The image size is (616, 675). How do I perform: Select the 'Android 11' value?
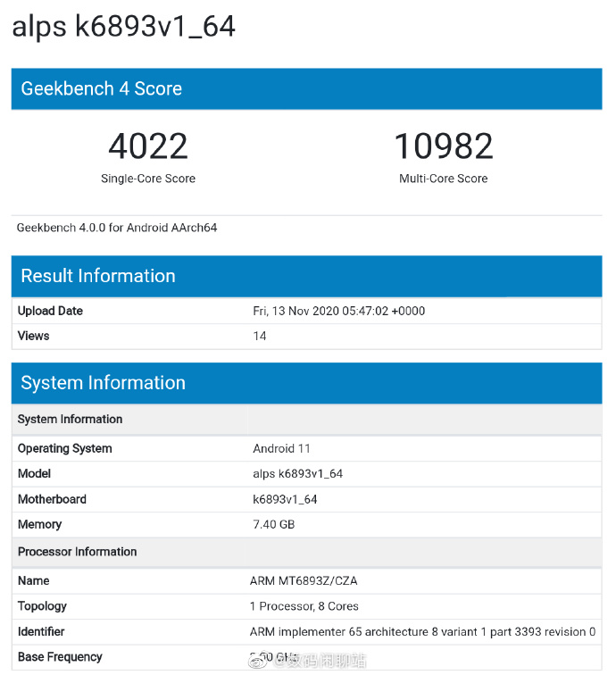pos(281,448)
